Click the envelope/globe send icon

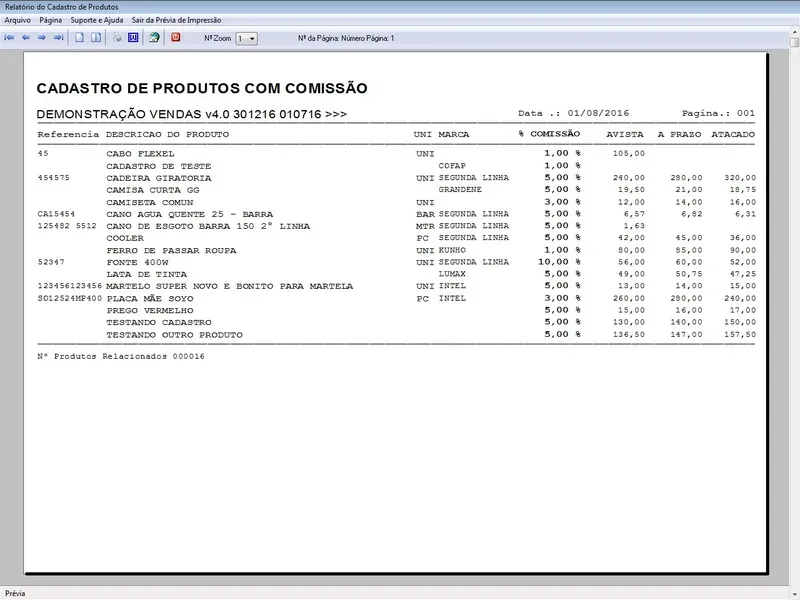click(x=154, y=38)
